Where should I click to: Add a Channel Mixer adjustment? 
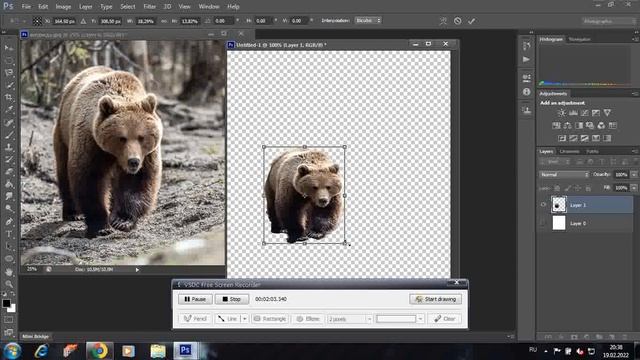(601, 125)
